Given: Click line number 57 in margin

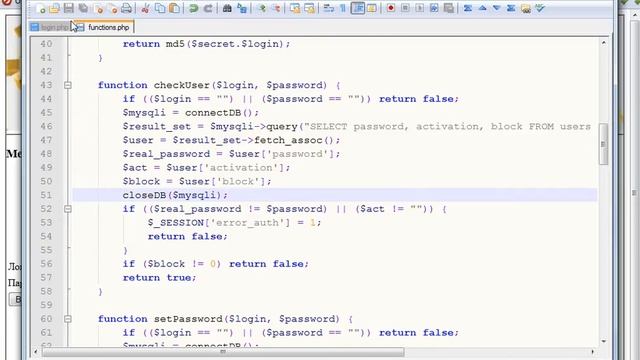Looking at the screenshot, I should point(46,278).
